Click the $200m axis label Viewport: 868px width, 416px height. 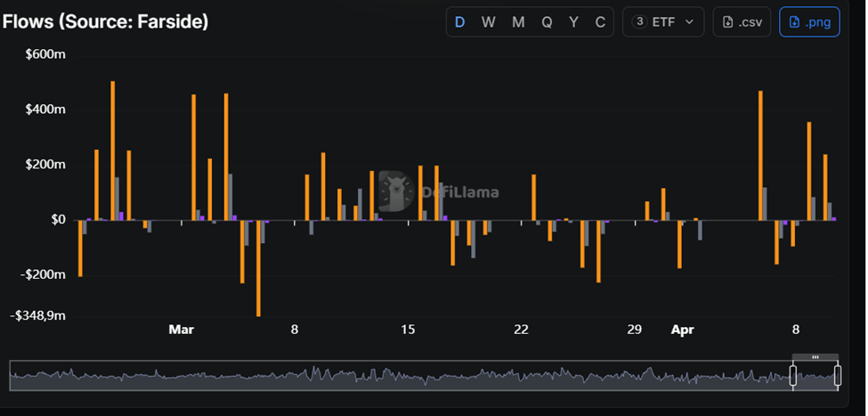pos(45,165)
